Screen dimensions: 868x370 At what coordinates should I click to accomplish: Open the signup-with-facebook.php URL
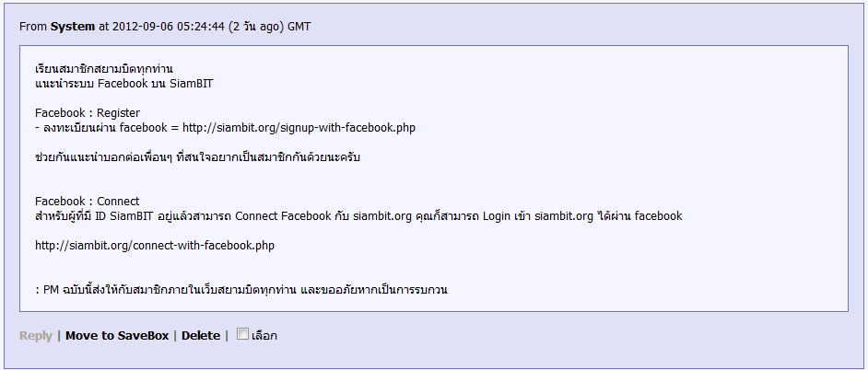299,128
